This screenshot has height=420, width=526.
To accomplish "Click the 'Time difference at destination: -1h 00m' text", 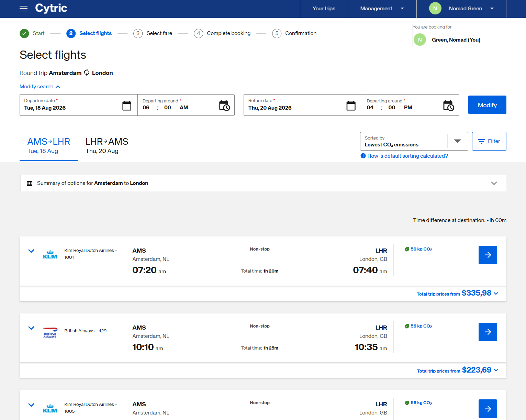I will [460, 220].
